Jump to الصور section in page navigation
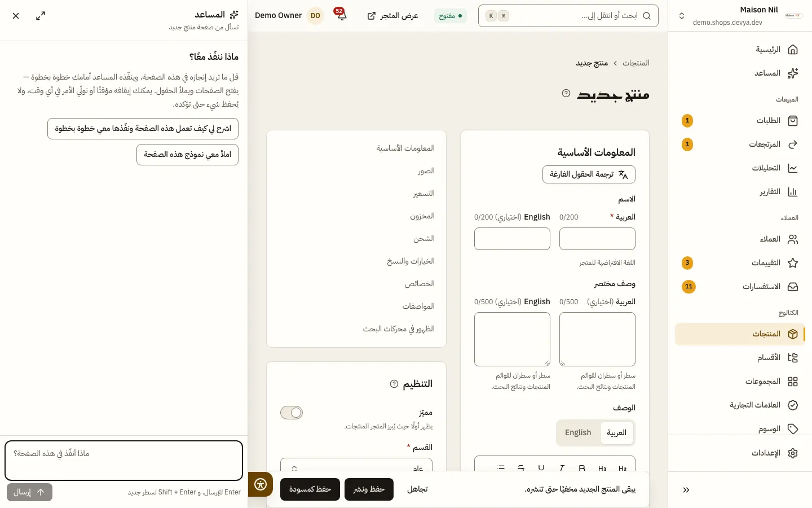Viewport: 812px width, 508px height. pyautogui.click(x=426, y=171)
